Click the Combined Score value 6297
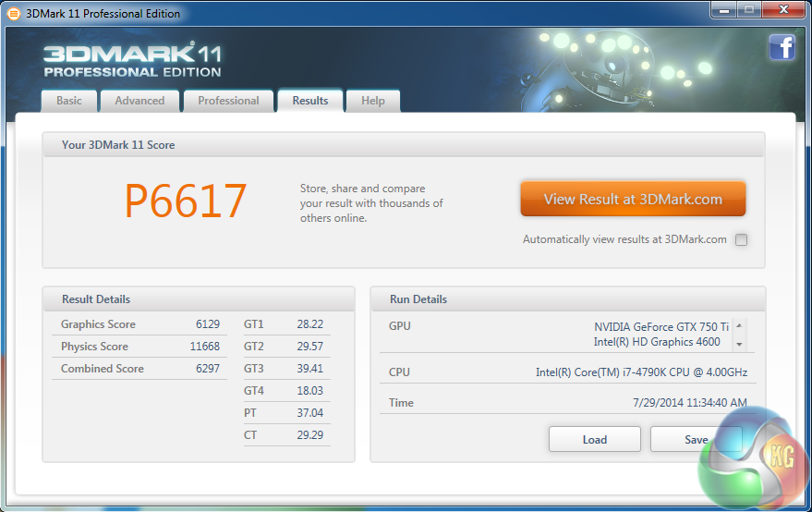This screenshot has height=512, width=812. tap(208, 369)
